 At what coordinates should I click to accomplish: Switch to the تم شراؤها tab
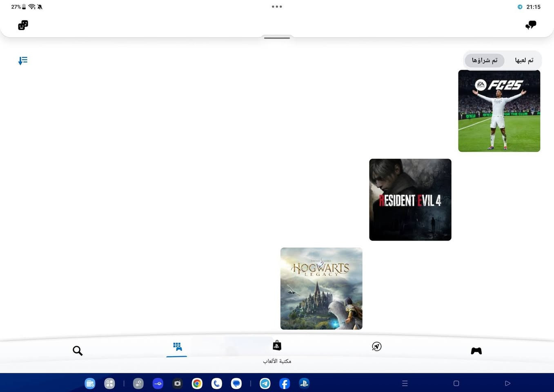click(485, 60)
